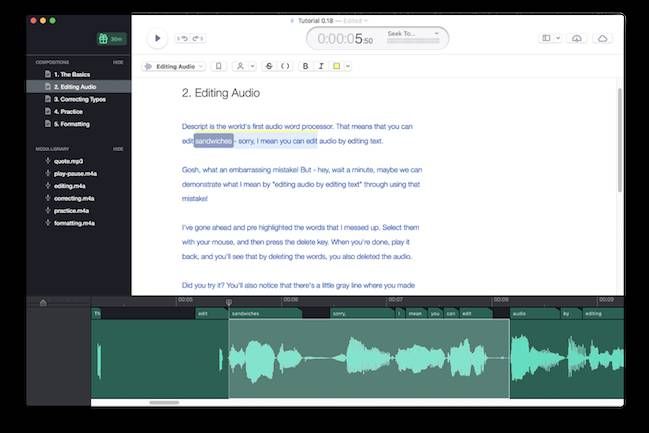Image resolution: width=649 pixels, height=433 pixels.
Task: Click the home icon above the timeline
Action: pos(43,302)
